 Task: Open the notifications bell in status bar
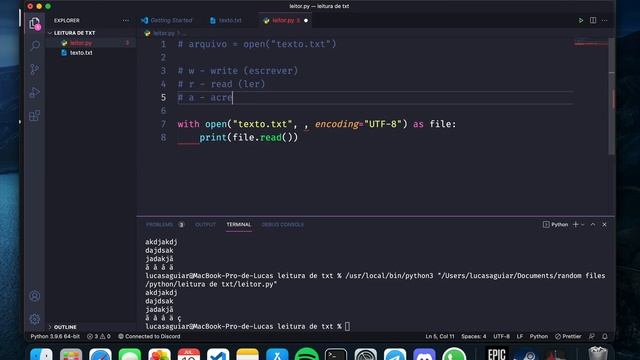(605, 336)
